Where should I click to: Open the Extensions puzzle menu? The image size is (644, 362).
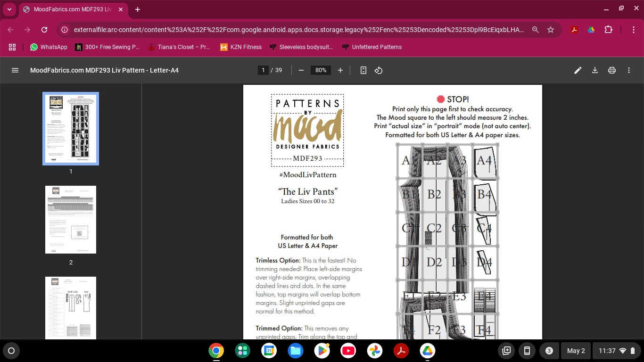tap(608, 30)
